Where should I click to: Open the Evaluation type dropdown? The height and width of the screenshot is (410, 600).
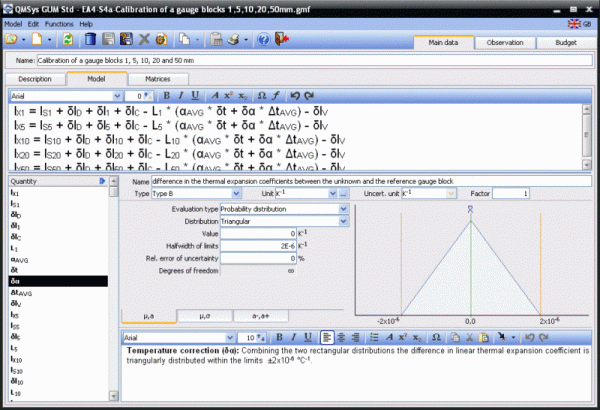(x=344, y=209)
